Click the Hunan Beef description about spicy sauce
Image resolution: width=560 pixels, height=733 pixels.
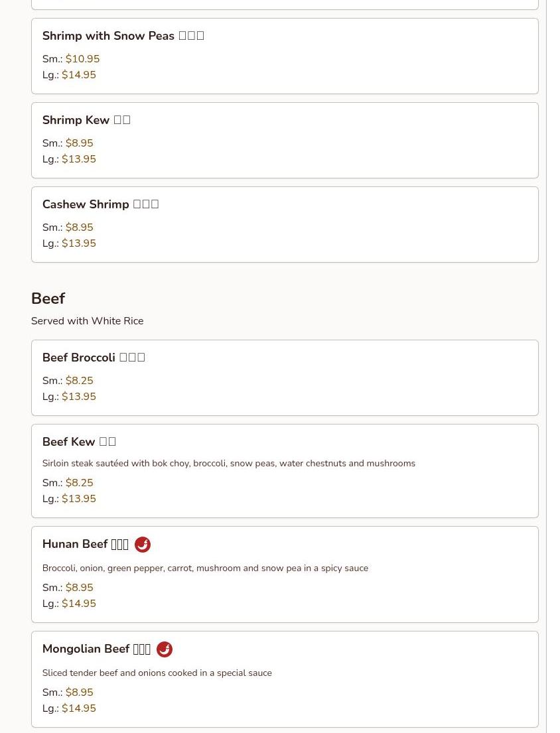(205, 568)
